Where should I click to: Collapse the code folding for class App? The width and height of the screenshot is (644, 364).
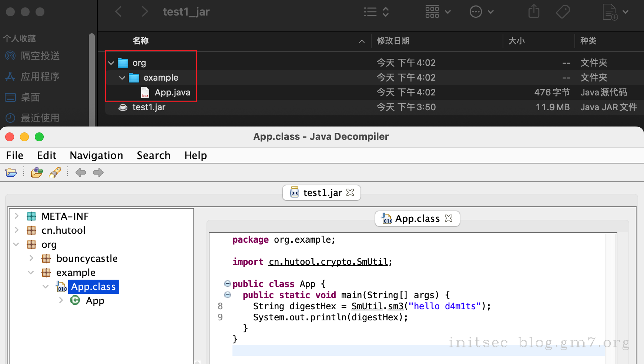click(x=228, y=284)
